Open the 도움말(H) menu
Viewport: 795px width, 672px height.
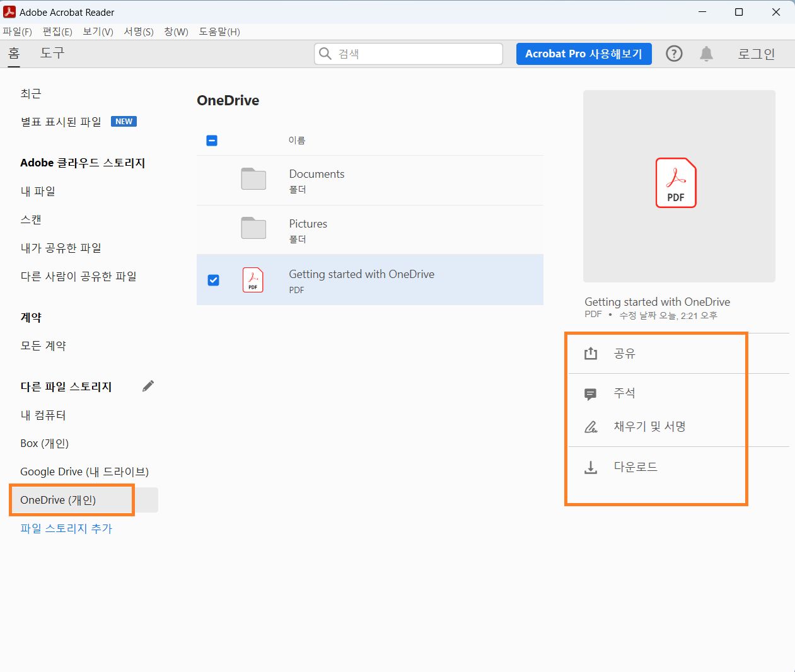(219, 32)
